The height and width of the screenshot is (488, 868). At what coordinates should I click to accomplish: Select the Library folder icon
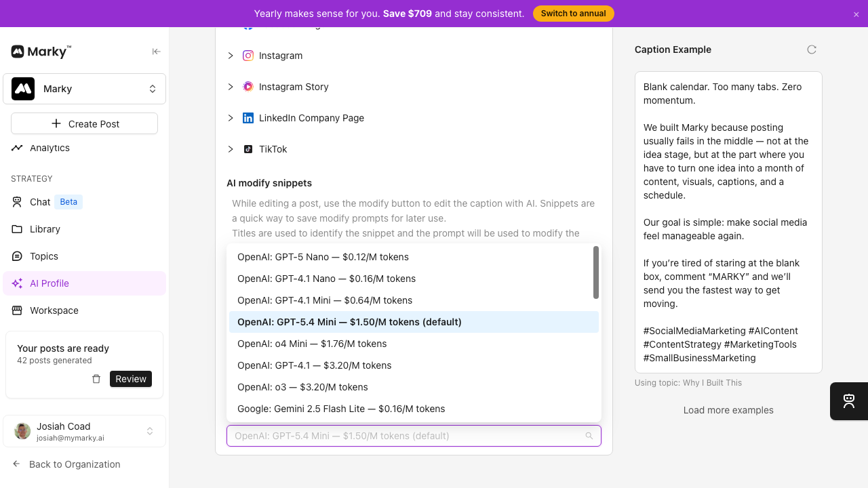click(x=17, y=229)
